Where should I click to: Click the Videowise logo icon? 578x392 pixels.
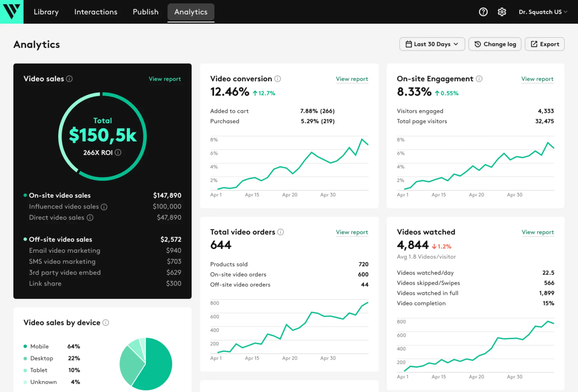tap(11, 11)
